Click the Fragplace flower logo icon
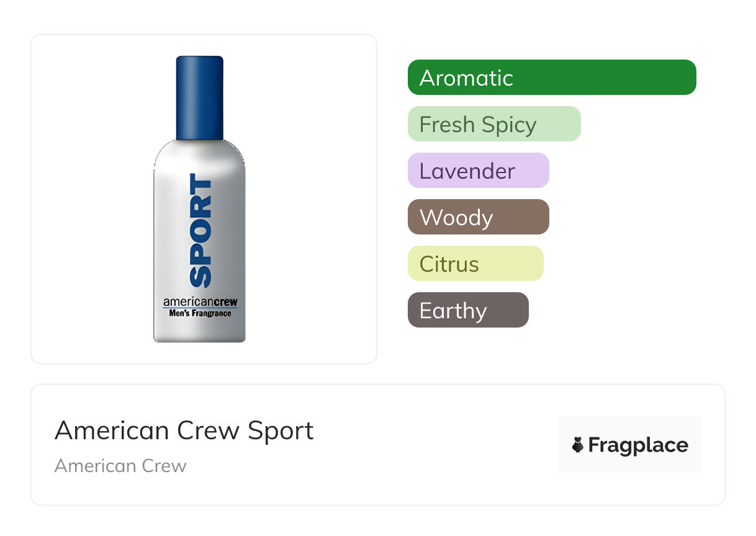The width and height of the screenshot is (756, 536). pos(578,445)
